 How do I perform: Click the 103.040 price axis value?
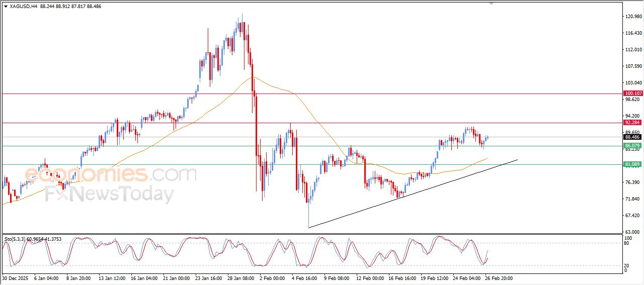pyautogui.click(x=633, y=83)
